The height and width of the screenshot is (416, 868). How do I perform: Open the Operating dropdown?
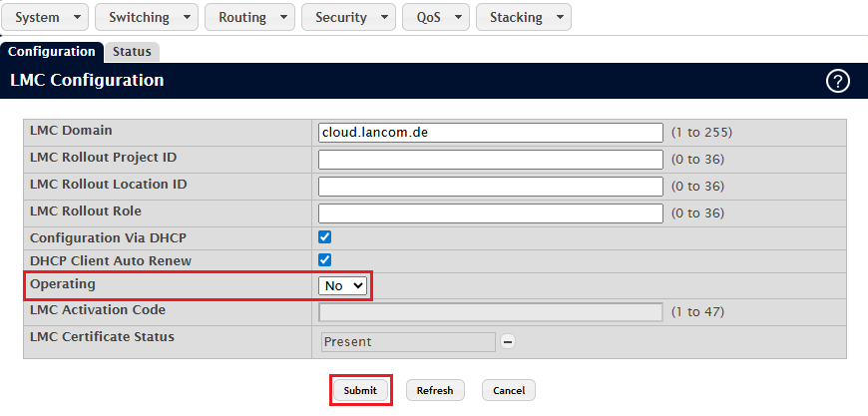(x=343, y=285)
